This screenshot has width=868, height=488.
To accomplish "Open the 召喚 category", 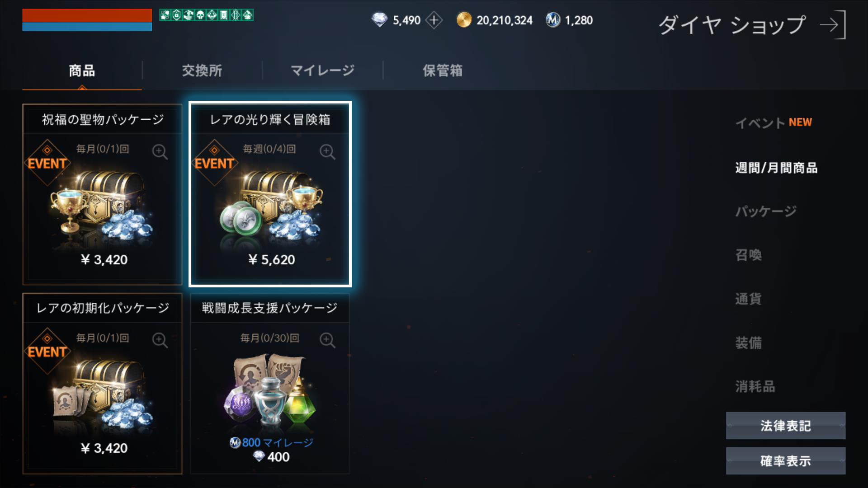I will click(x=749, y=255).
